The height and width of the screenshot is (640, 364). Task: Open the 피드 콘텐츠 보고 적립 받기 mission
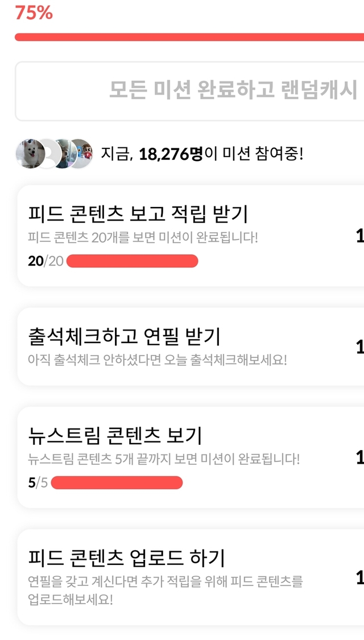click(138, 214)
